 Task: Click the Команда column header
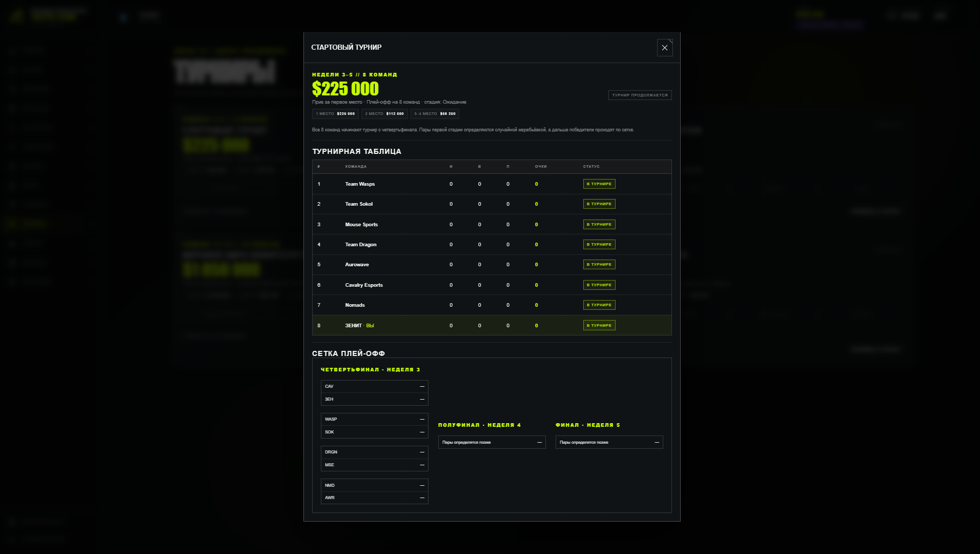tap(356, 167)
